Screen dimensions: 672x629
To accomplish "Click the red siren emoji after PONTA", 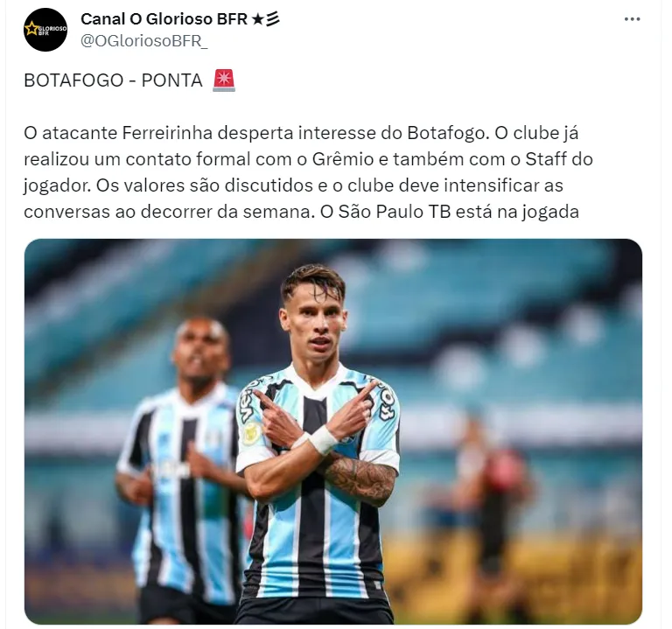I will point(224,80).
